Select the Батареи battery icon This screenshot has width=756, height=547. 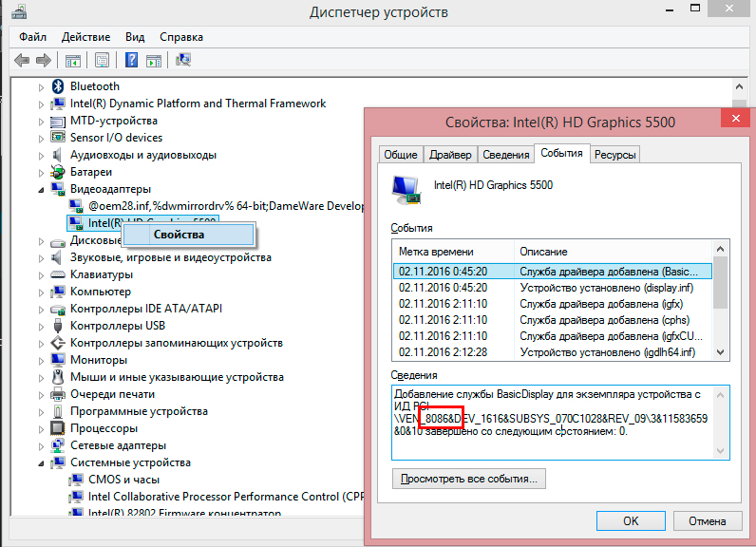pyautogui.click(x=59, y=172)
